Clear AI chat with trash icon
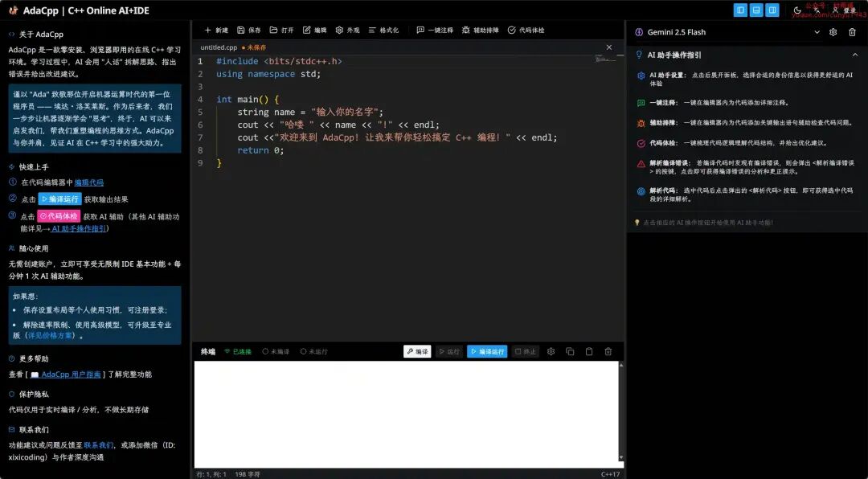 click(x=852, y=32)
